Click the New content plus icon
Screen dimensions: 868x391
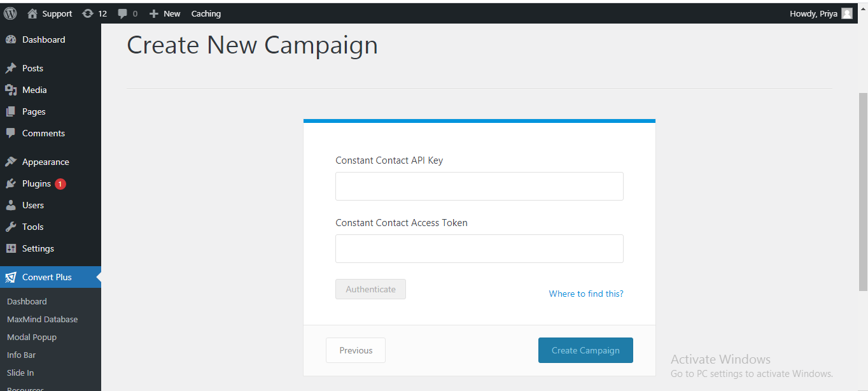point(153,13)
